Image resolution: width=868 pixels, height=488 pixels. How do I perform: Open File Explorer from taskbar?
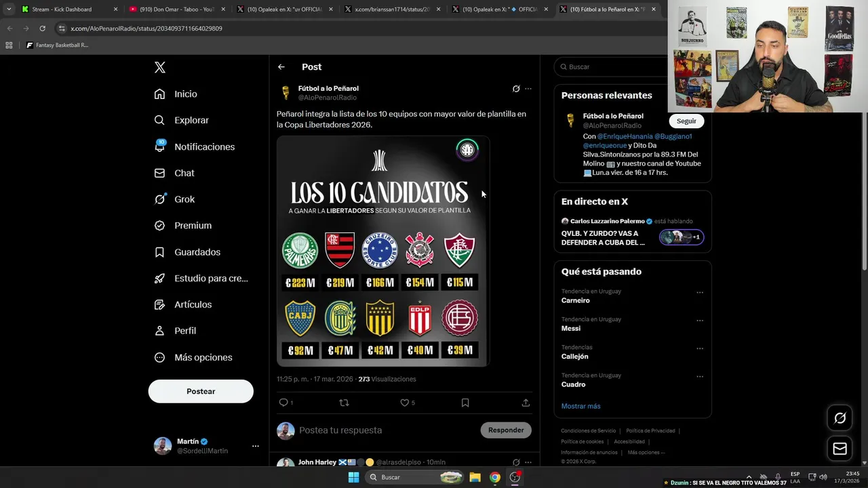tap(475, 477)
